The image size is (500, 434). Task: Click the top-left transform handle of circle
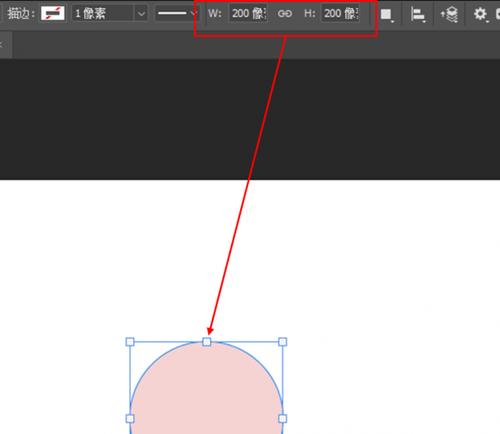[x=130, y=342]
